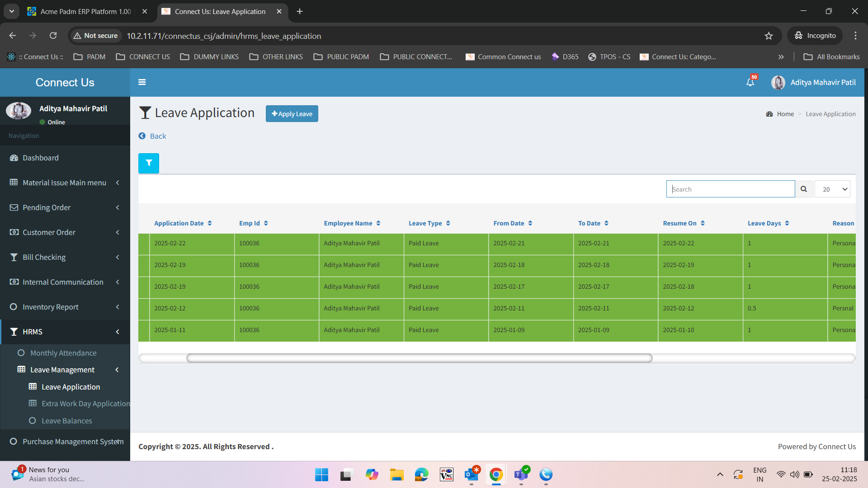Open Common Connect us bookmark
The width and height of the screenshot is (868, 488).
click(503, 57)
